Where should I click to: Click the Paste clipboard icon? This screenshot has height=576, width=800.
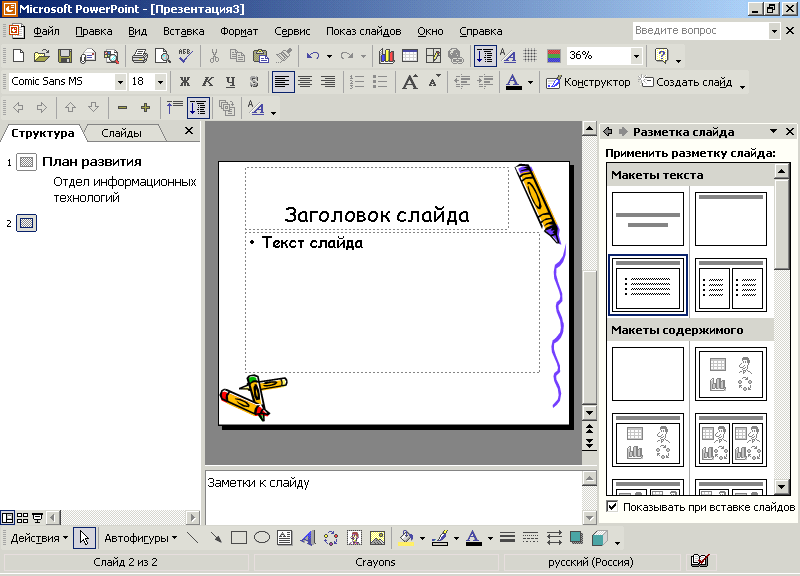(261, 56)
